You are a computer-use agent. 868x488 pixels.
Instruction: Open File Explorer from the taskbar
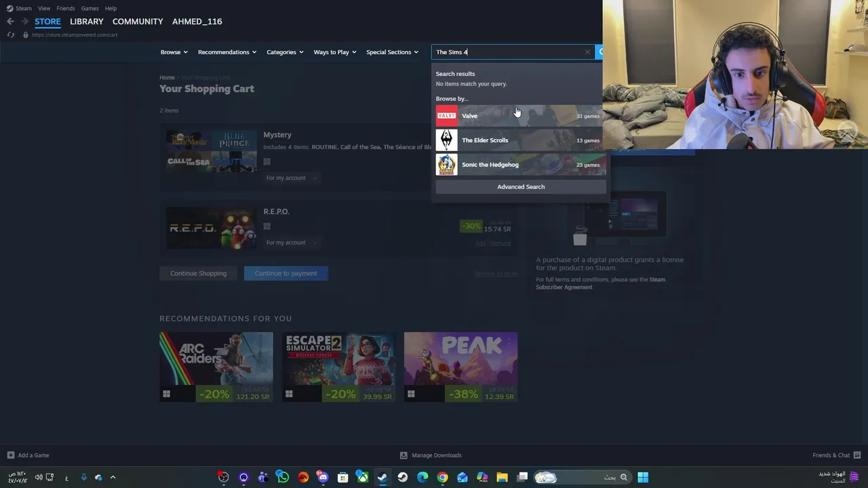(x=502, y=477)
